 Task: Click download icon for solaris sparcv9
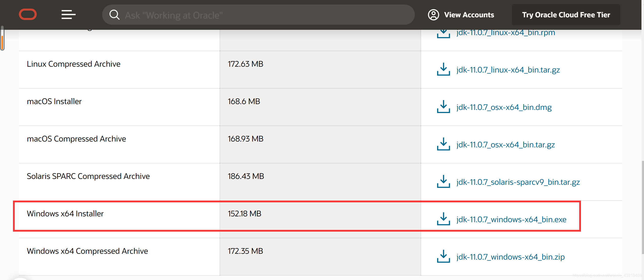tap(443, 181)
